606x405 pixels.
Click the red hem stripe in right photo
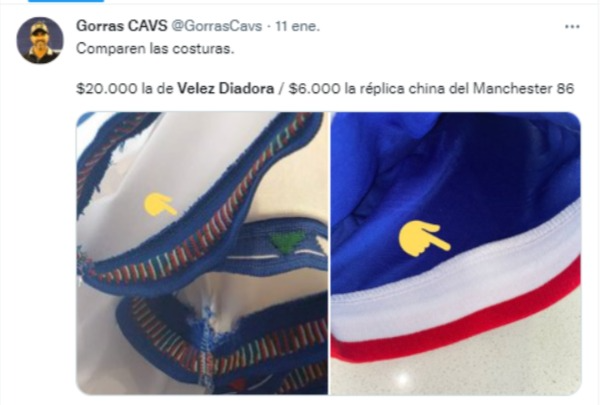[456, 325]
